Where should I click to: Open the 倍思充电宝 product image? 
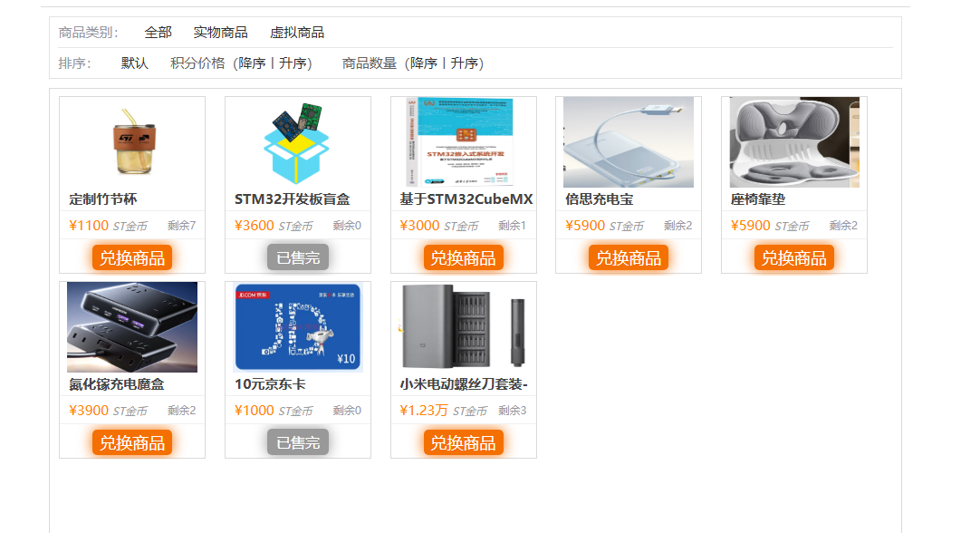[x=629, y=142]
